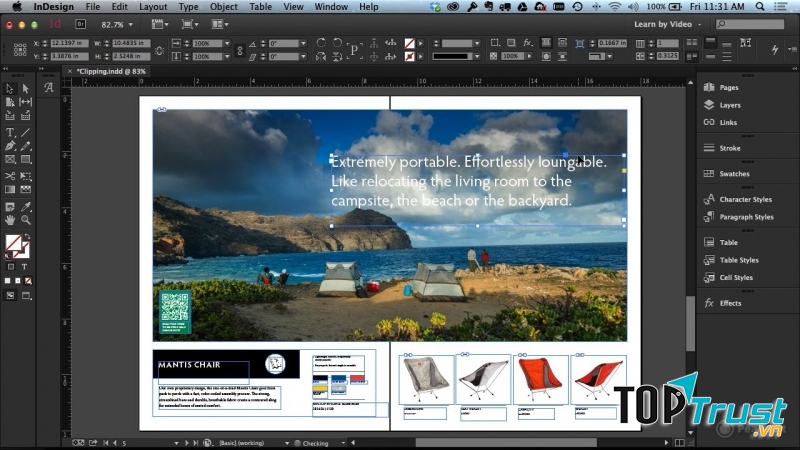Open the zoom level 82.7% dropdown
The height and width of the screenshot is (450, 800).
130,24
